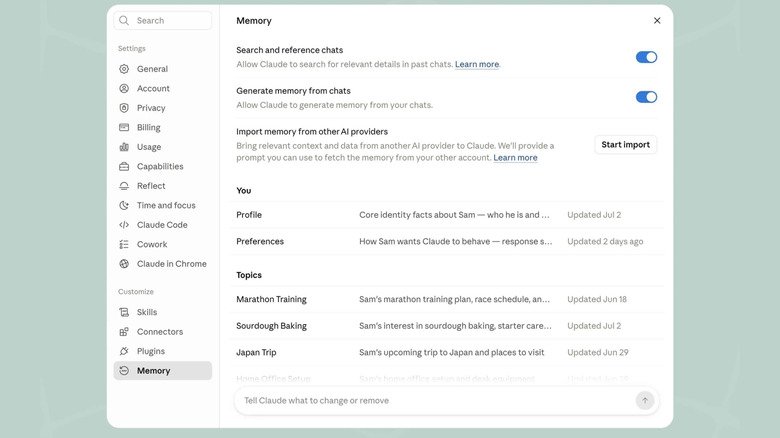The height and width of the screenshot is (438, 780).
Task: Click the Claude in Chrome icon
Action: coord(124,264)
